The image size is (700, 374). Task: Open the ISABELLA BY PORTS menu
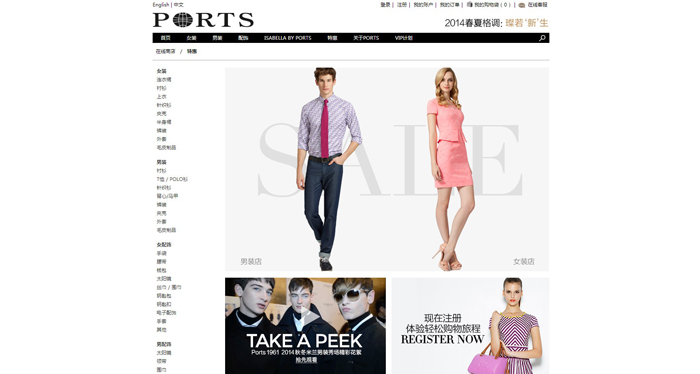(288, 38)
